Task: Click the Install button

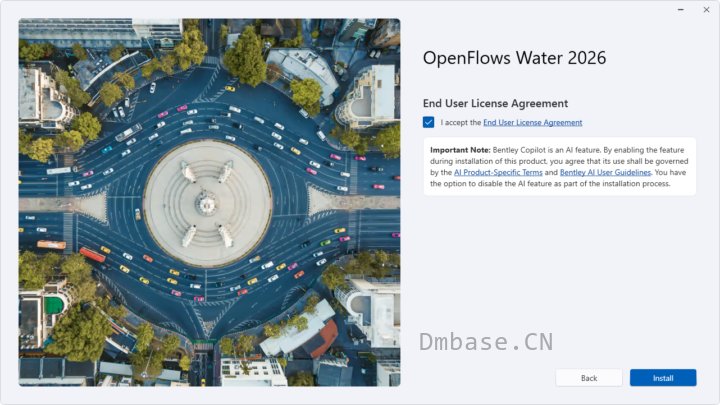Action: pyautogui.click(x=663, y=378)
